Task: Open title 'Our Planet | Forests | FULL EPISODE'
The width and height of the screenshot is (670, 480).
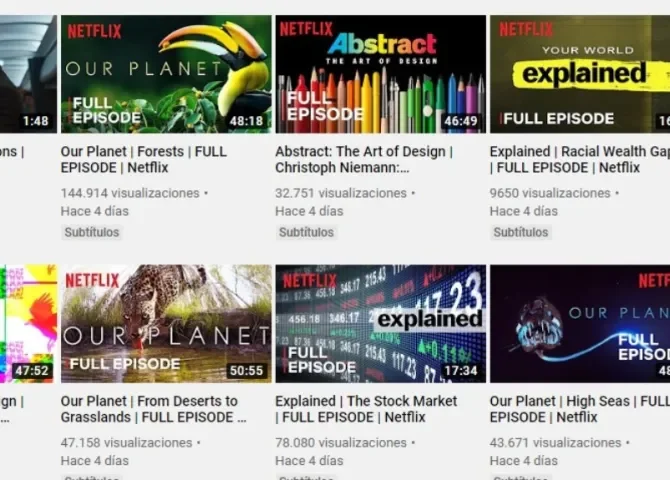Action: (144, 159)
